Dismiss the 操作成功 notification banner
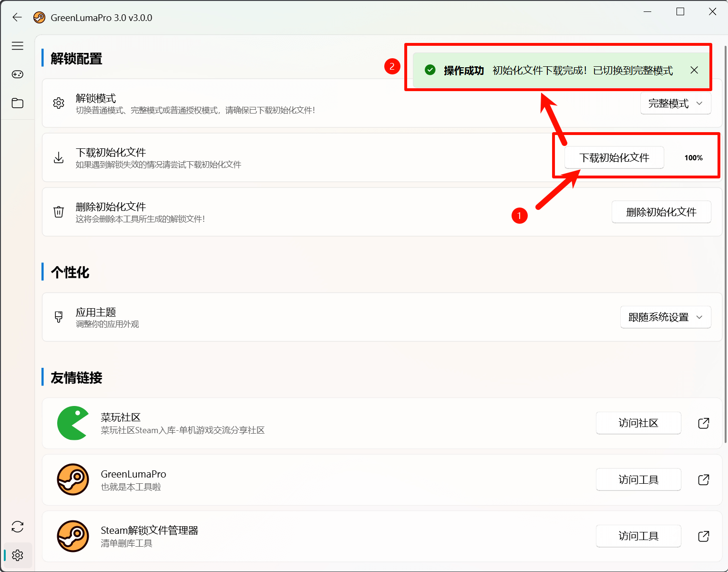The image size is (728, 572). click(x=694, y=70)
